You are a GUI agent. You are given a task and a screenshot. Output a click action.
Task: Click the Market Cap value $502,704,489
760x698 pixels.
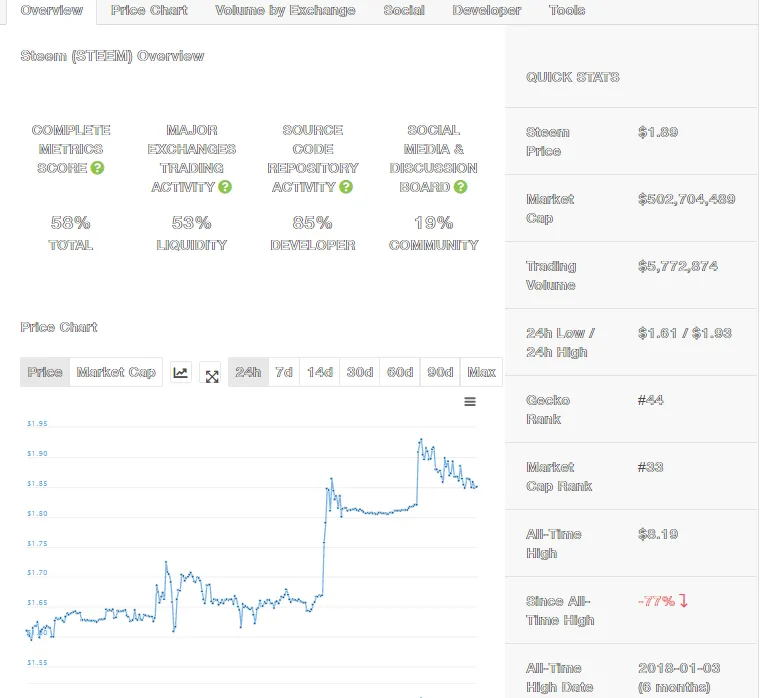[686, 199]
